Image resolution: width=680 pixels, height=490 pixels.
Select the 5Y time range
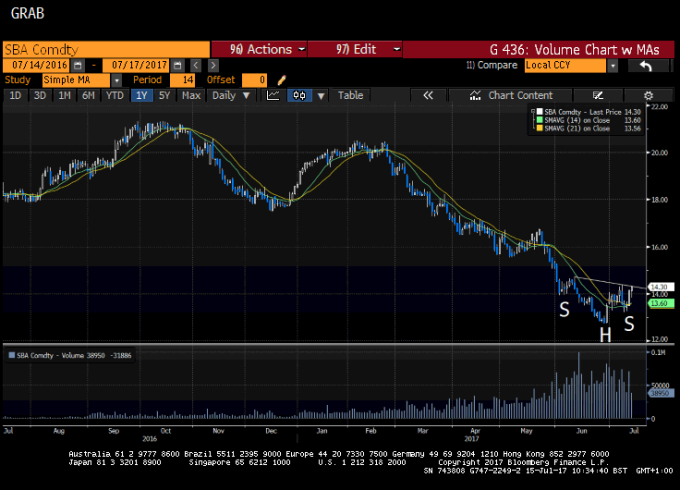165,96
